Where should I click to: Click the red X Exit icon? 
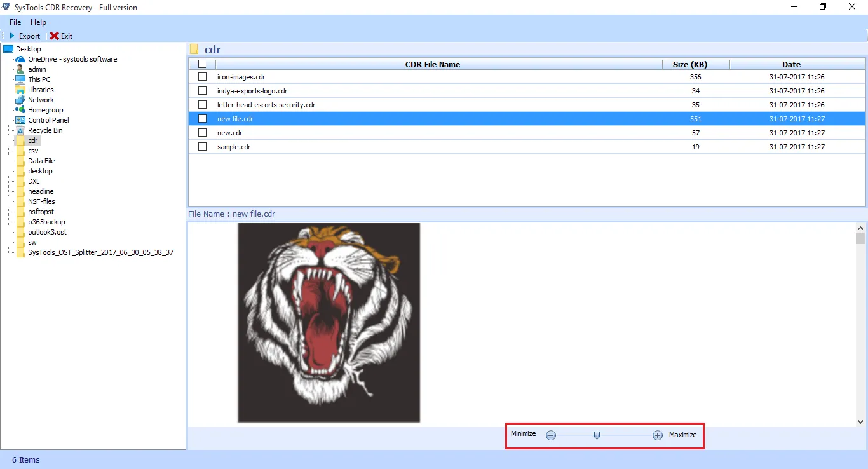[x=55, y=36]
